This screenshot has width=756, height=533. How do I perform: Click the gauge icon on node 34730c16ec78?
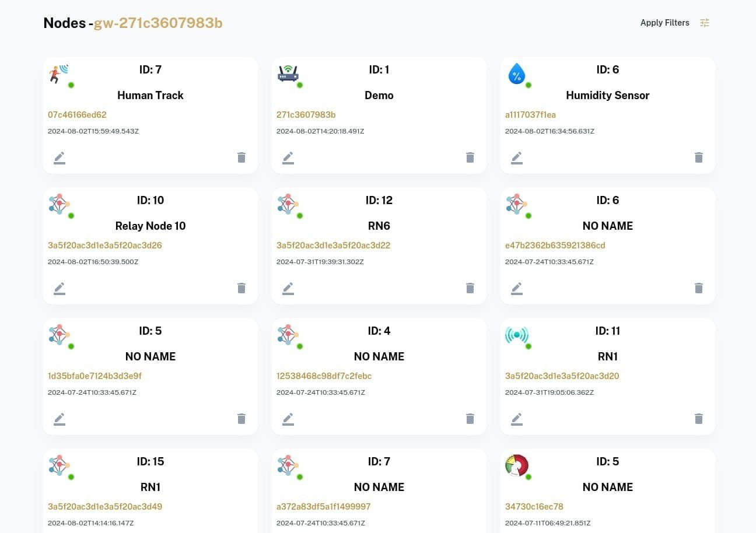click(x=517, y=465)
